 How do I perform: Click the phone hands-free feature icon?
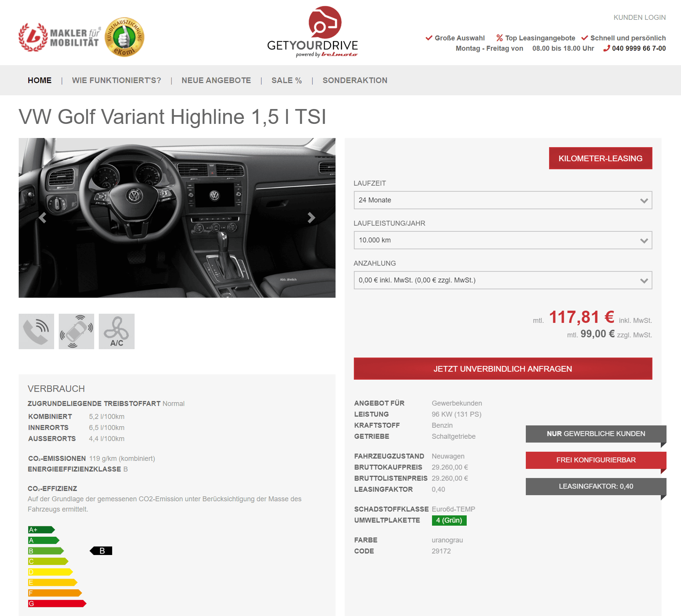pyautogui.click(x=36, y=331)
